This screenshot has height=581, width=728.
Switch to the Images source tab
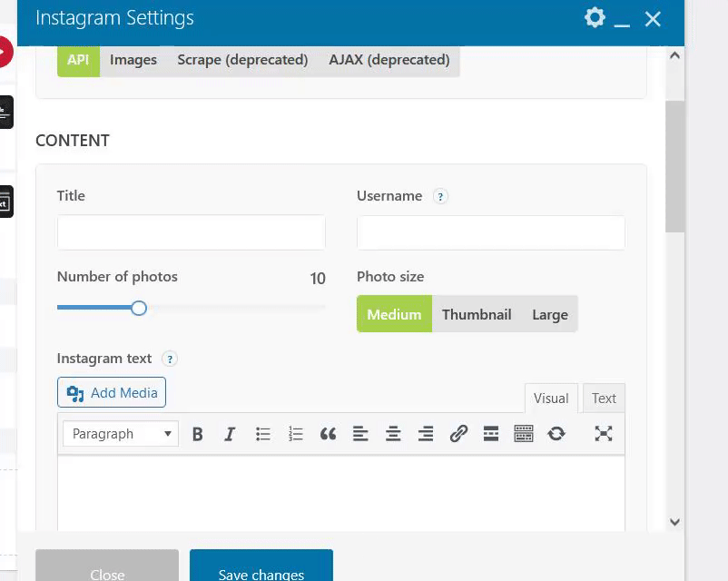coord(133,60)
